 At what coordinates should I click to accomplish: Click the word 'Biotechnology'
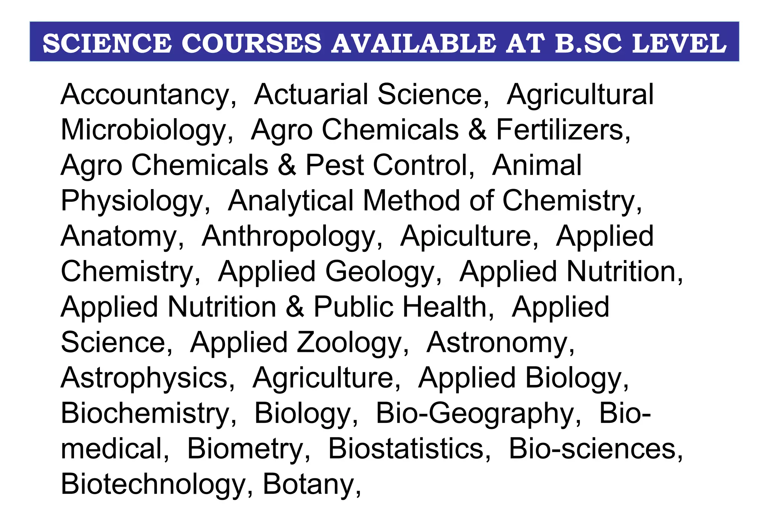point(153,484)
